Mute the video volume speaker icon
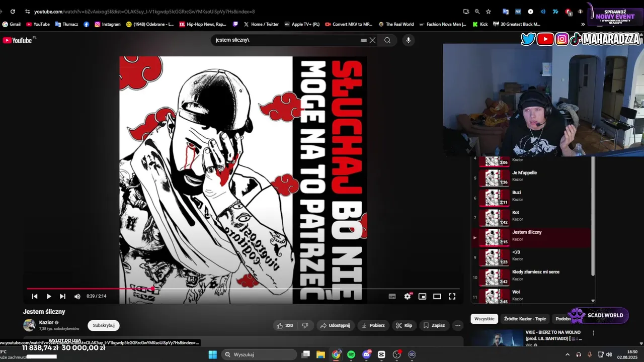644x362 pixels. click(77, 297)
